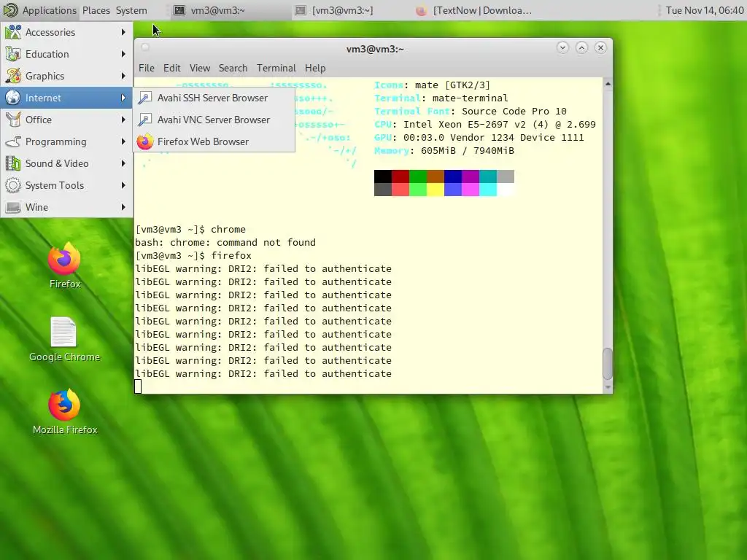This screenshot has height=560, width=747.
Task: Open the terminal Help menu
Action: click(x=315, y=68)
